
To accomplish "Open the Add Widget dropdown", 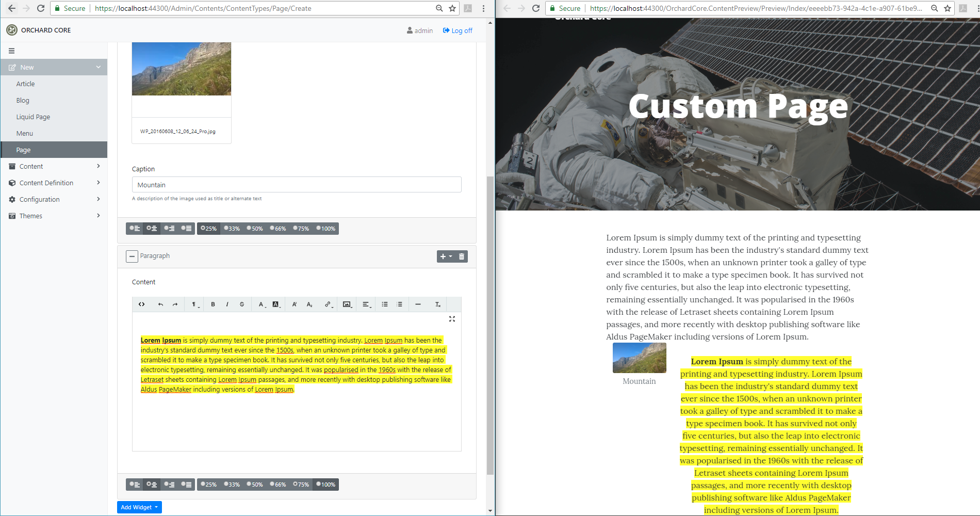I will (139, 507).
